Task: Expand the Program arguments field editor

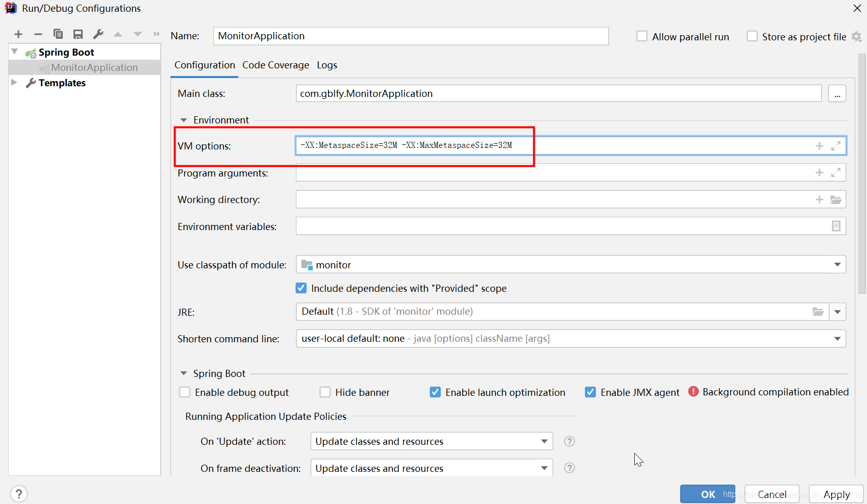Action: pyautogui.click(x=836, y=172)
